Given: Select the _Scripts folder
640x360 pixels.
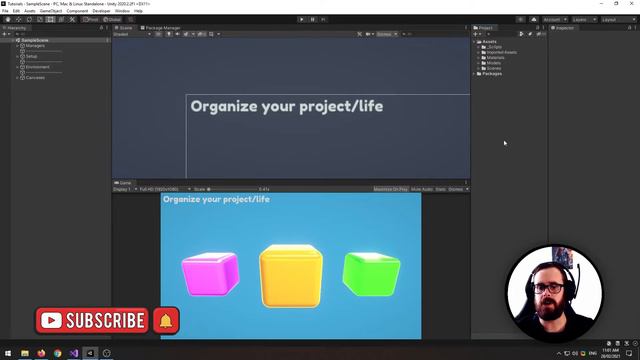Looking at the screenshot, I should click(x=492, y=47).
